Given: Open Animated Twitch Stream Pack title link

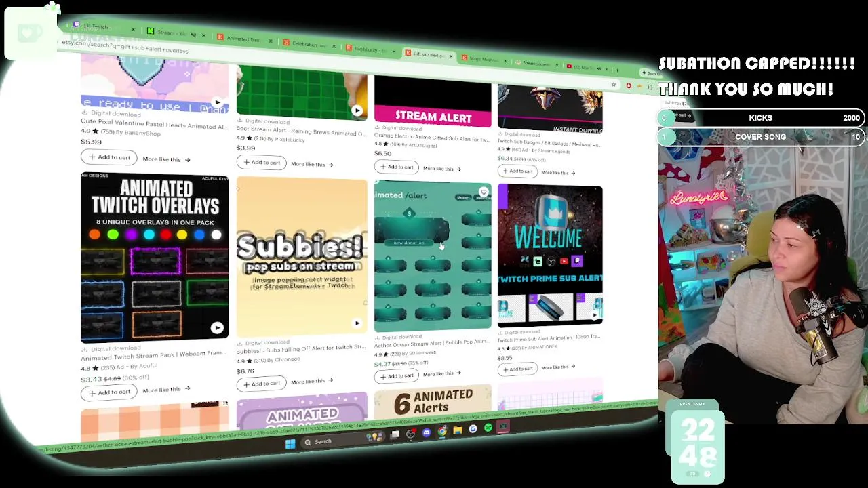Looking at the screenshot, I should tap(154, 355).
